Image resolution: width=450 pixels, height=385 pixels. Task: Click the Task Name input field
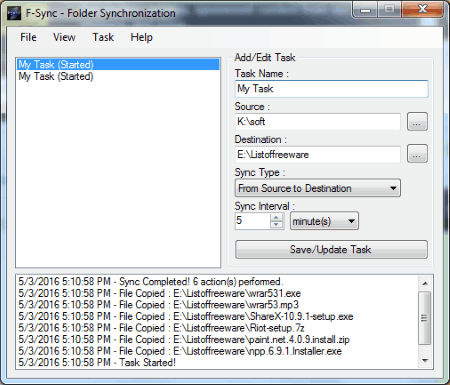coord(331,89)
